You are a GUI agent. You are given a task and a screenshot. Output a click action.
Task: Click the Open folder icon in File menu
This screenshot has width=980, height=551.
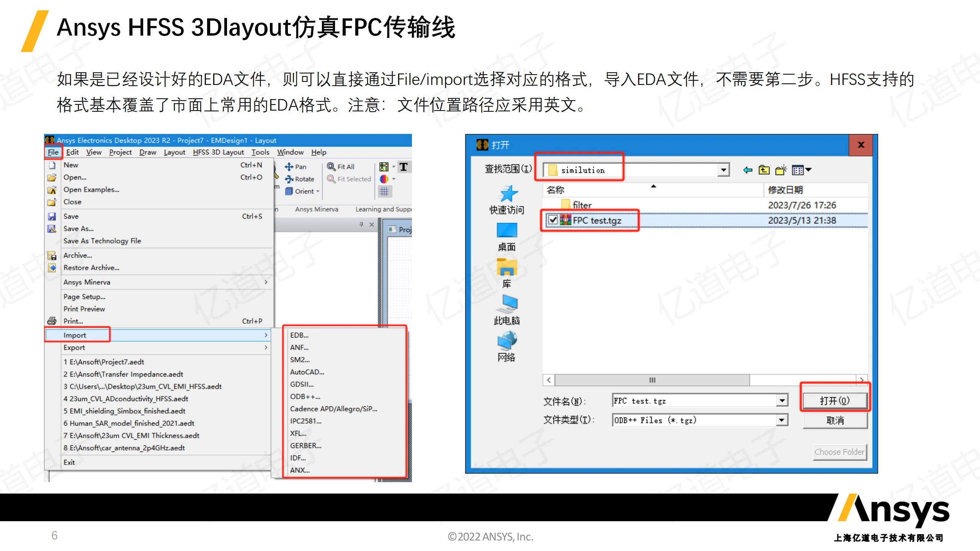tap(52, 178)
